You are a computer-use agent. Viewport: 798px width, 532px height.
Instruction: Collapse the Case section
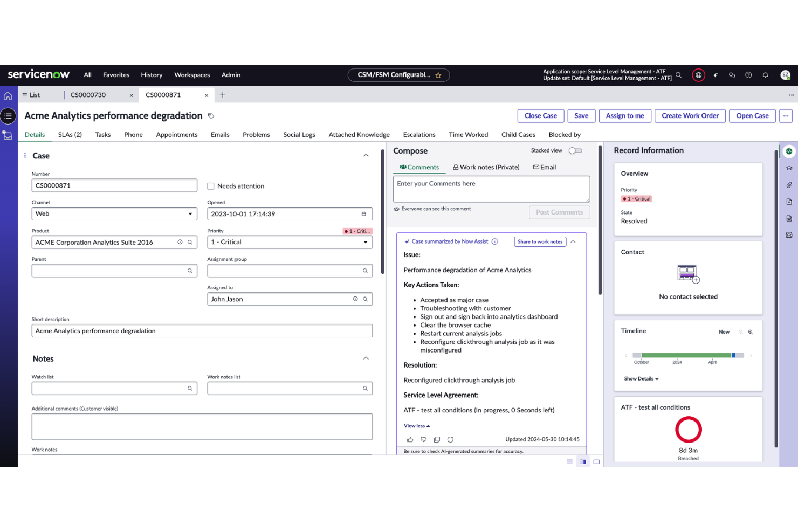366,155
